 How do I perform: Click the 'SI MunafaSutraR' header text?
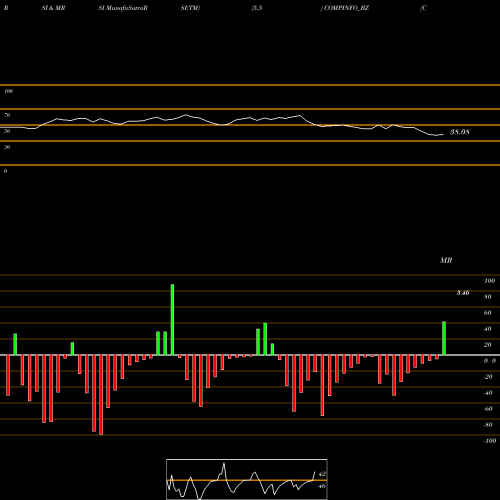(123, 8)
